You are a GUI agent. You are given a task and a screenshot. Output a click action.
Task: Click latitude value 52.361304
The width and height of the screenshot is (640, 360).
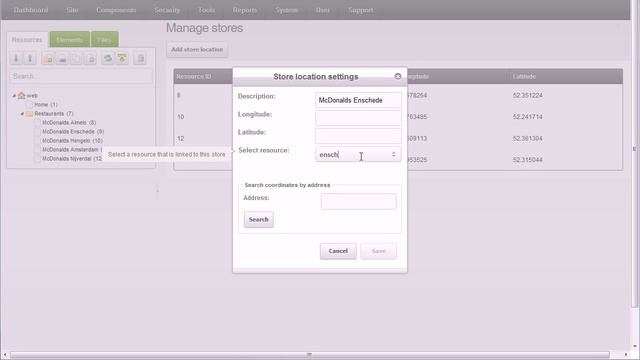528,138
